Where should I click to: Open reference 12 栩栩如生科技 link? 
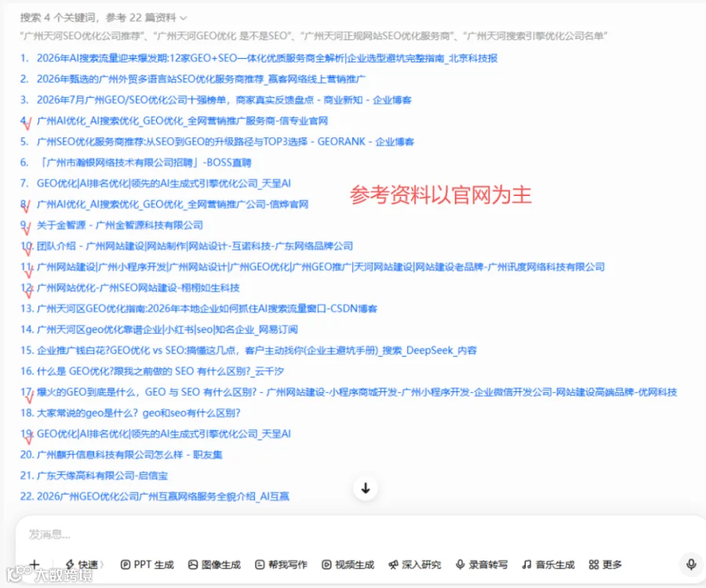coord(138,288)
